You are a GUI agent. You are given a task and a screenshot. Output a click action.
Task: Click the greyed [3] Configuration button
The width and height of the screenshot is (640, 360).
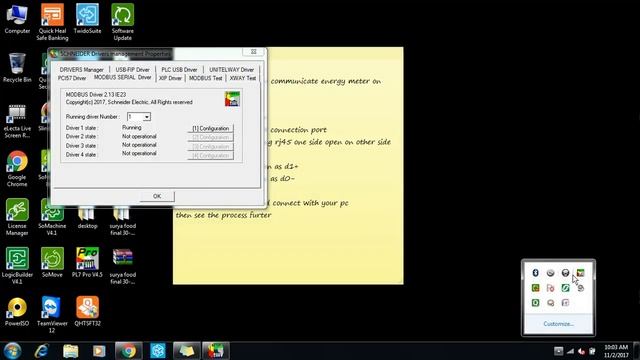pos(211,147)
